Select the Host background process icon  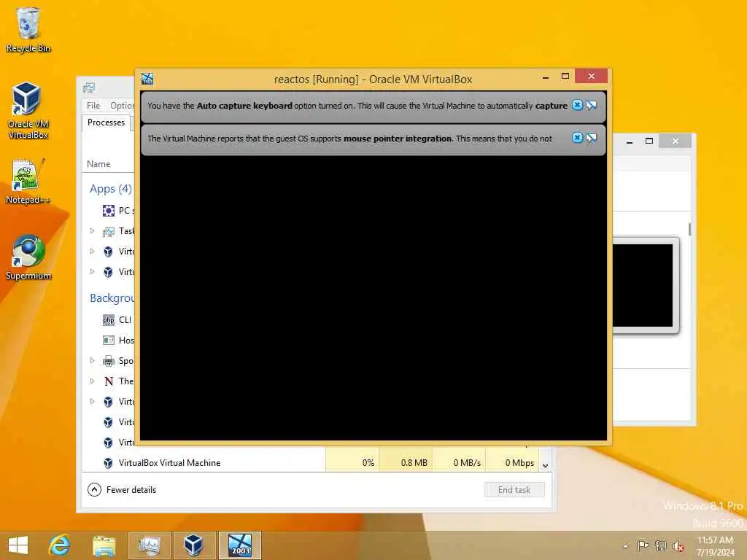tap(109, 340)
